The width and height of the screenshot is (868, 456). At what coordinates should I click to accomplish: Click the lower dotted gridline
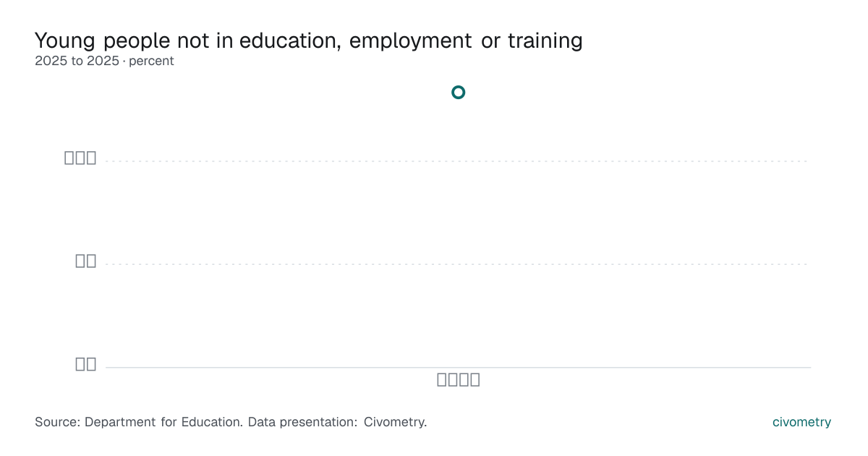(x=458, y=264)
